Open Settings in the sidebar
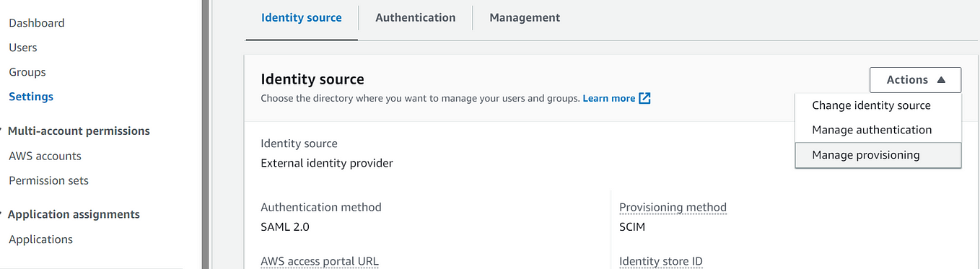980x269 pixels. click(31, 97)
